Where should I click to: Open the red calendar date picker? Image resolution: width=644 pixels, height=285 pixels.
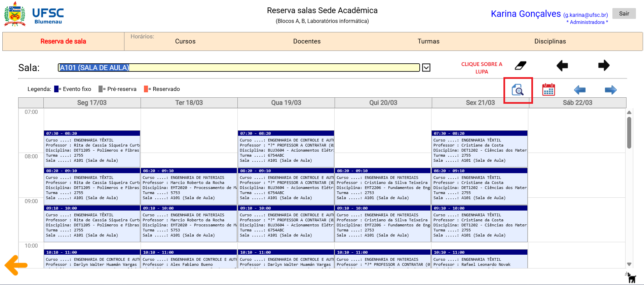click(x=548, y=90)
